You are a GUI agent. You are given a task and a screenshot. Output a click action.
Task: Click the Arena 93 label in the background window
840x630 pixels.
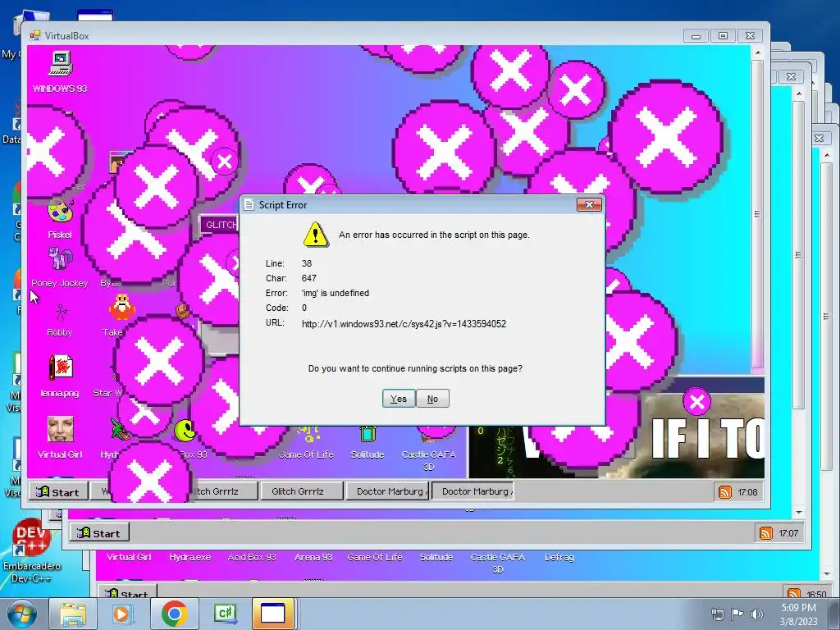coord(313,557)
